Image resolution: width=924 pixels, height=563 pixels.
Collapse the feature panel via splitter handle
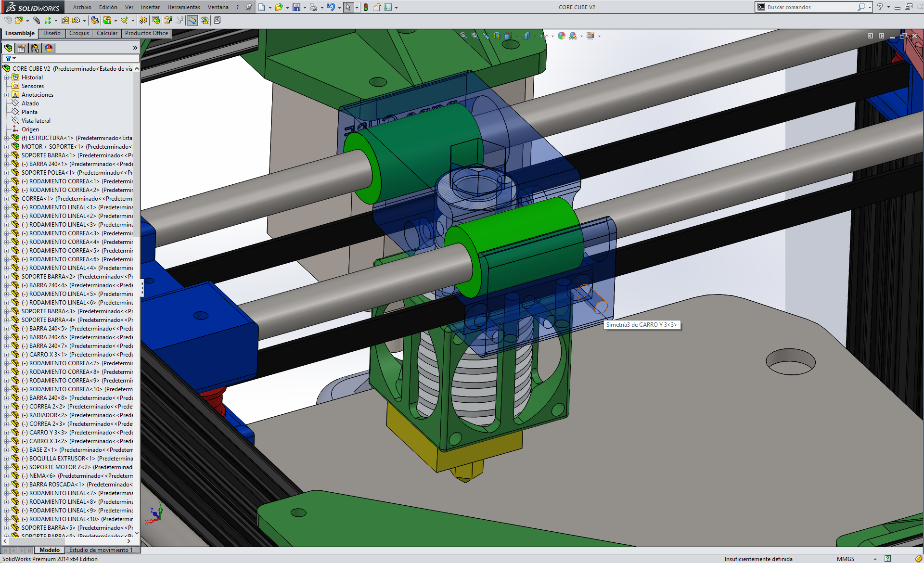pyautogui.click(x=142, y=288)
